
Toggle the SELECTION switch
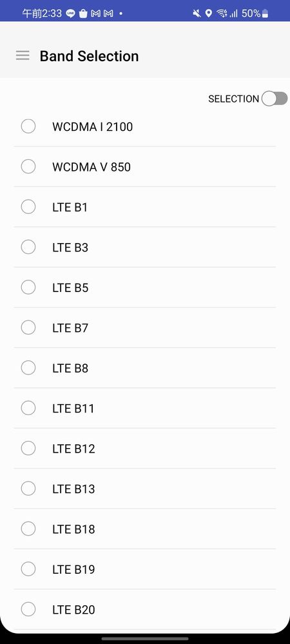pos(275,99)
